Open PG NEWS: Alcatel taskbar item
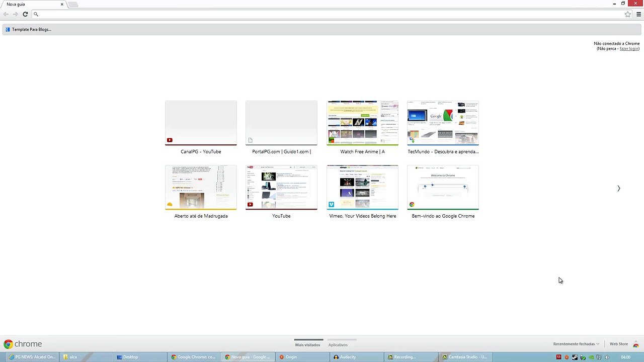The width and height of the screenshot is (644, 362). (31, 357)
